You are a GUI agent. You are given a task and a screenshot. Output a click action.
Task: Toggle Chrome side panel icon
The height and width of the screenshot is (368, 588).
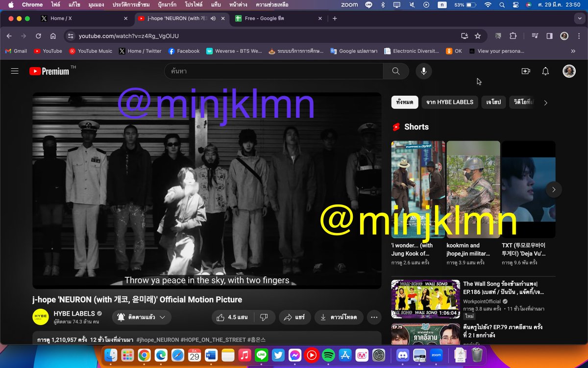(x=550, y=36)
